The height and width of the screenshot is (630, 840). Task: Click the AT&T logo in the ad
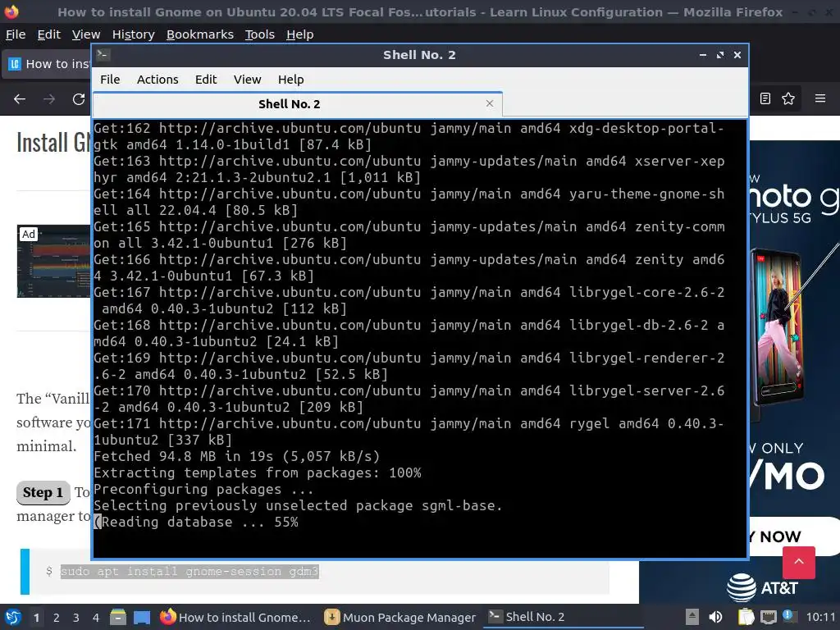tap(762, 587)
